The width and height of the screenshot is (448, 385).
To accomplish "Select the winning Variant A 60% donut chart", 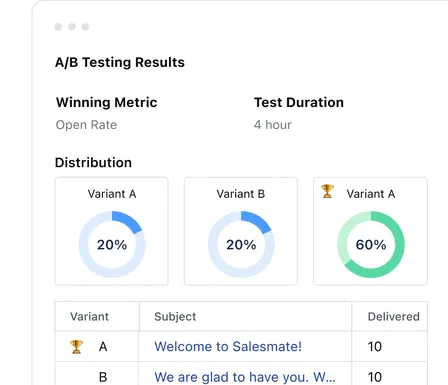I will [371, 244].
